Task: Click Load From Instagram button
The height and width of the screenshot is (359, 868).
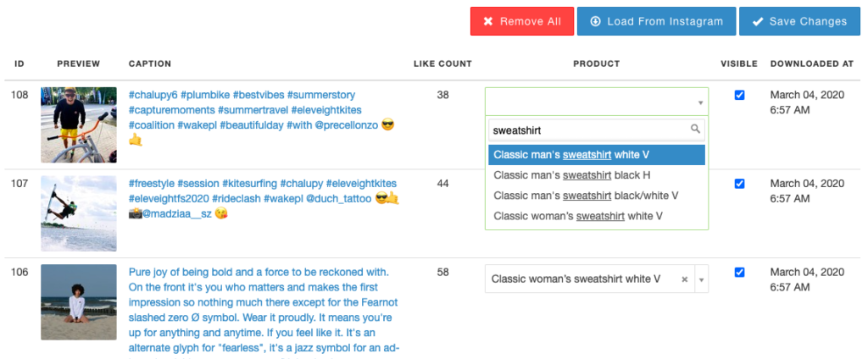Action: click(657, 21)
